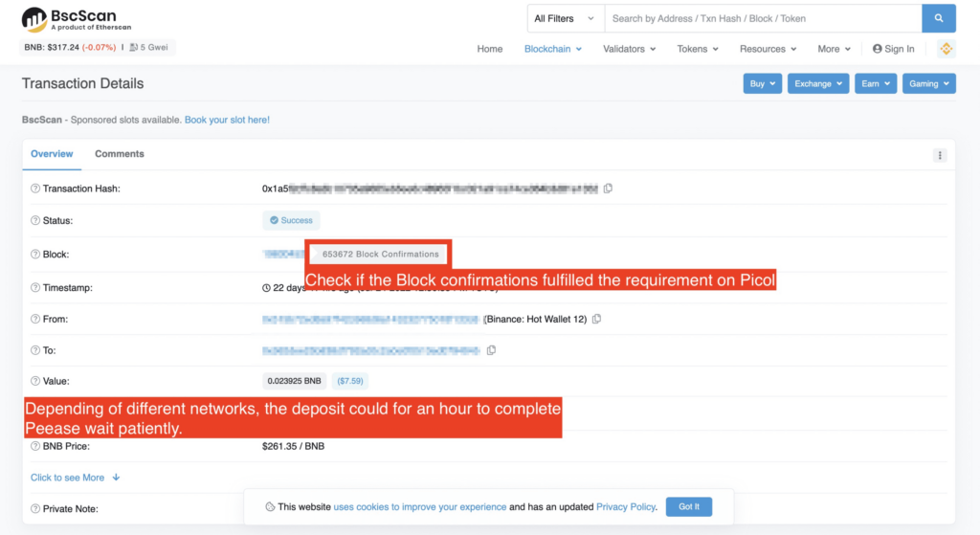Click the blurred From address link
The image size is (980, 535).
370,320
